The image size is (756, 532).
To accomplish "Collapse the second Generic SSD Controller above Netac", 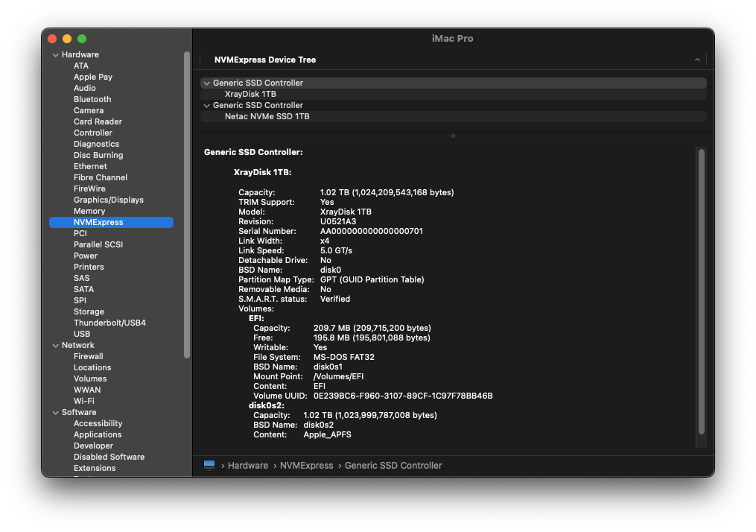I will coord(207,105).
